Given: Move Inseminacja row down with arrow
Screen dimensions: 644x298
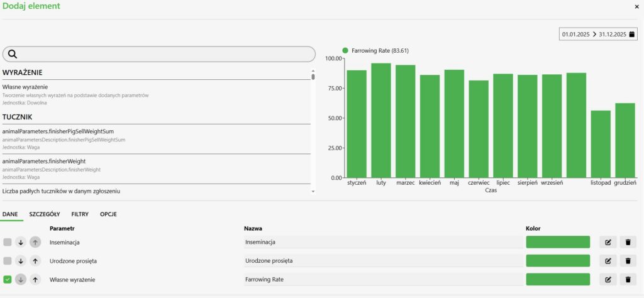Looking at the screenshot, I should (21, 242).
